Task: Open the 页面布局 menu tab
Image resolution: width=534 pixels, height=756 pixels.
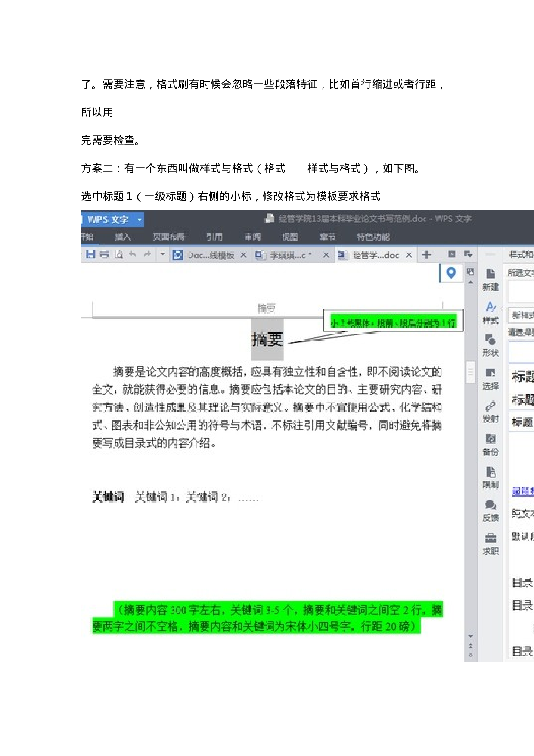Action: tap(168, 237)
